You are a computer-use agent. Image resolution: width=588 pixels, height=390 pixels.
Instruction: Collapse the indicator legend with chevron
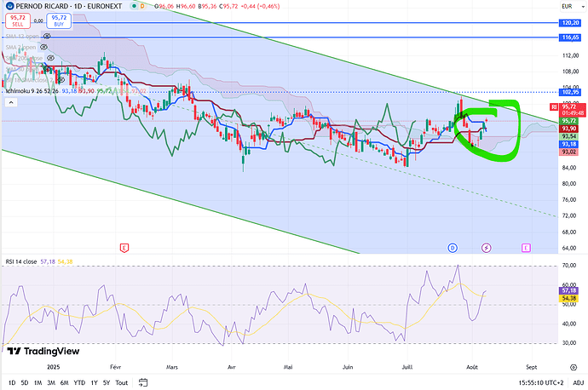[x=10, y=101]
